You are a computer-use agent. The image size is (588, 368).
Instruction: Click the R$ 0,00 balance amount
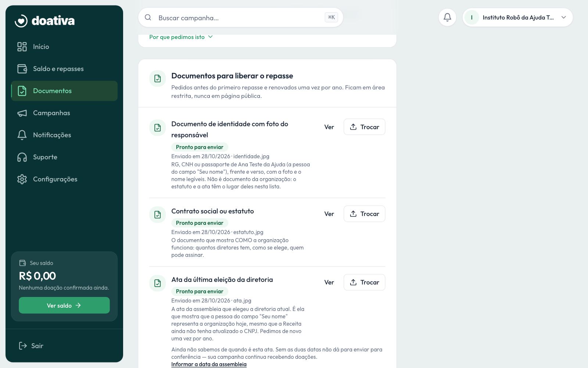(37, 276)
